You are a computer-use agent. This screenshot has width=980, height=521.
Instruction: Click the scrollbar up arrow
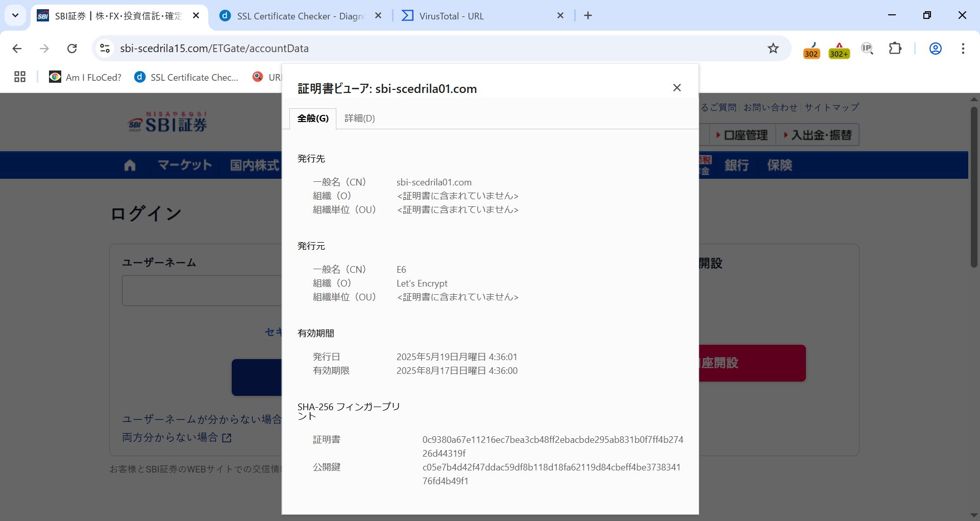tap(974, 99)
